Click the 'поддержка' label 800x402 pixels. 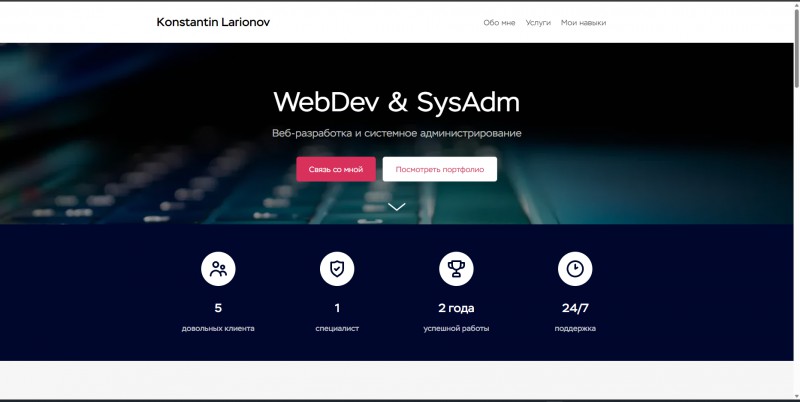point(575,328)
